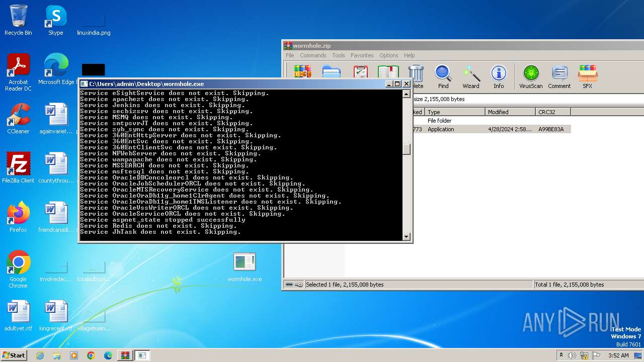The width and height of the screenshot is (644, 362).
Task: Open Edge from the taskbar
Action: [x=108, y=355]
